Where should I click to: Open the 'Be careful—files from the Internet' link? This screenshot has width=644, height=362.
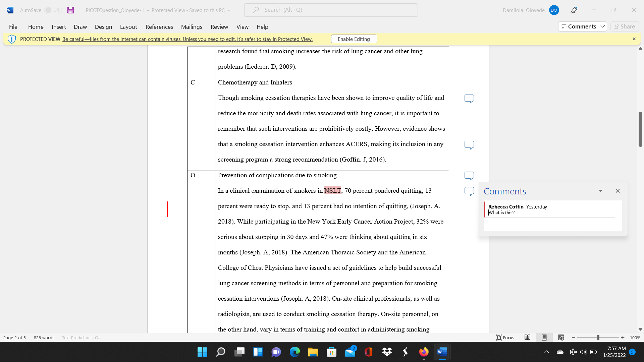187,39
